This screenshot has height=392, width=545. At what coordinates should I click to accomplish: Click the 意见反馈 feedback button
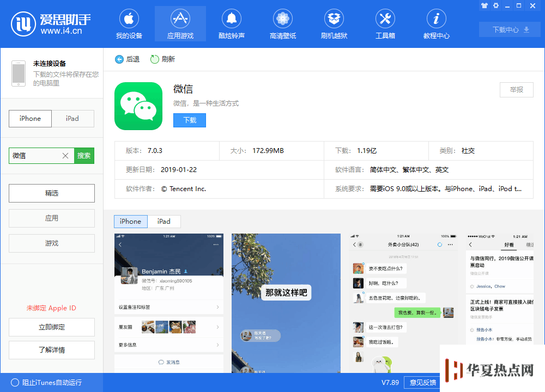point(422,382)
